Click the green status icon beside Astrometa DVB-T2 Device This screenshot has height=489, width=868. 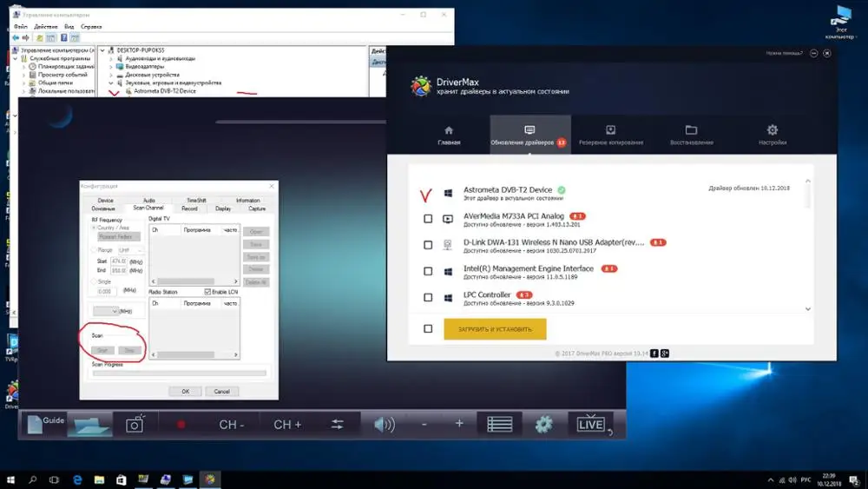click(x=562, y=190)
